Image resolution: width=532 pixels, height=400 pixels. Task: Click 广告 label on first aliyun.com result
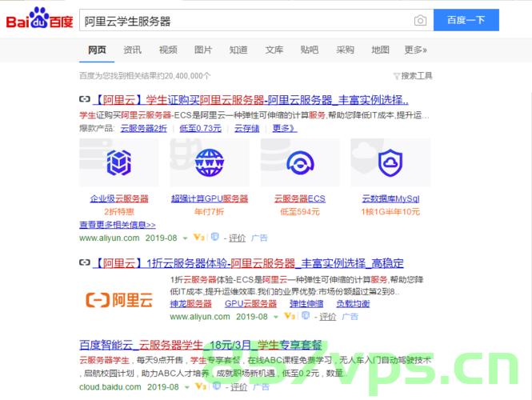pos(259,238)
